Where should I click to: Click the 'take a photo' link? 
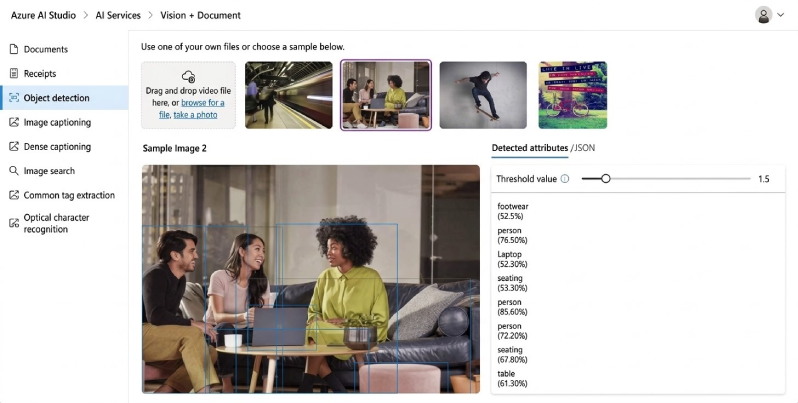pos(195,115)
